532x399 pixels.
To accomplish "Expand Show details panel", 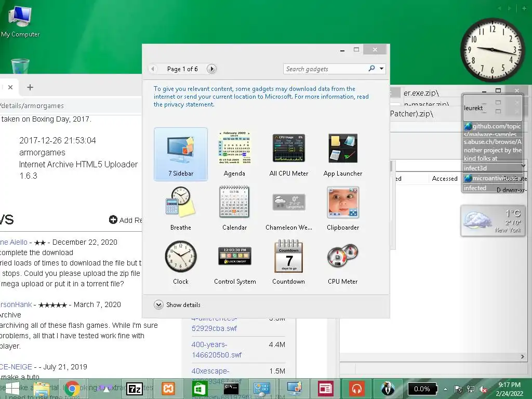I will [x=177, y=304].
